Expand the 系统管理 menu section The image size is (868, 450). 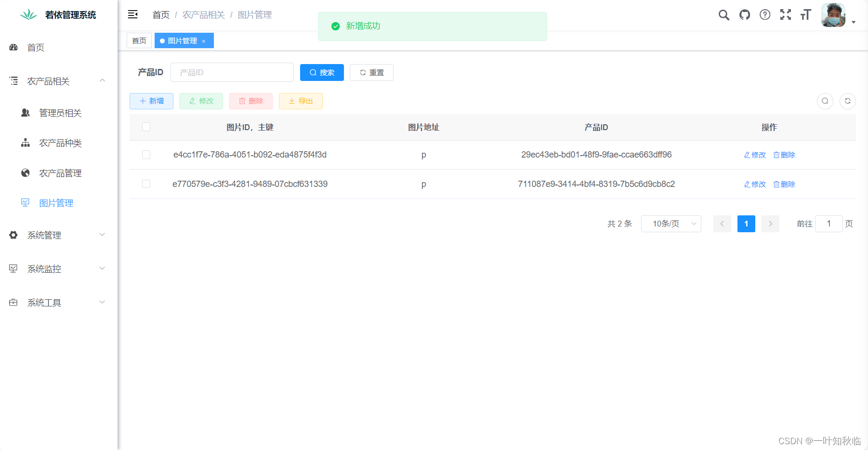click(45, 235)
